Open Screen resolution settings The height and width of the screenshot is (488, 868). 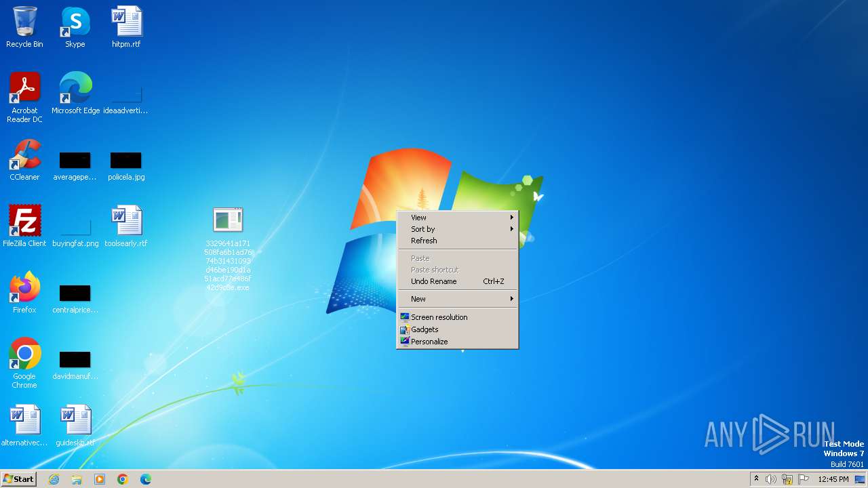[x=458, y=317]
